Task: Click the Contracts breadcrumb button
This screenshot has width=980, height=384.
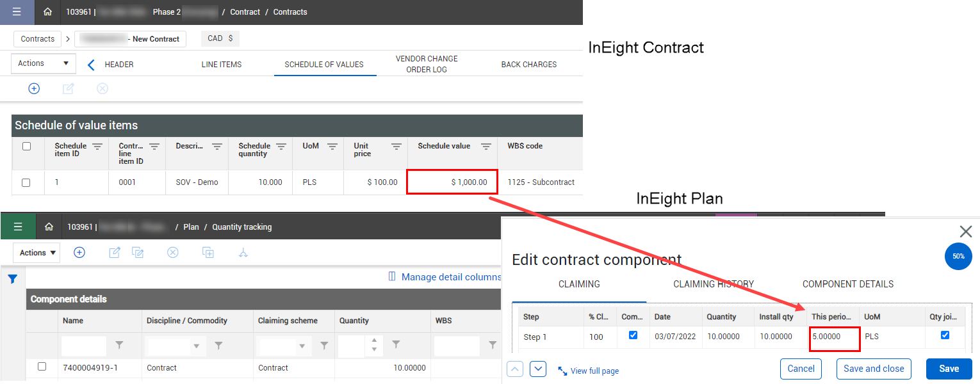Action: point(38,39)
